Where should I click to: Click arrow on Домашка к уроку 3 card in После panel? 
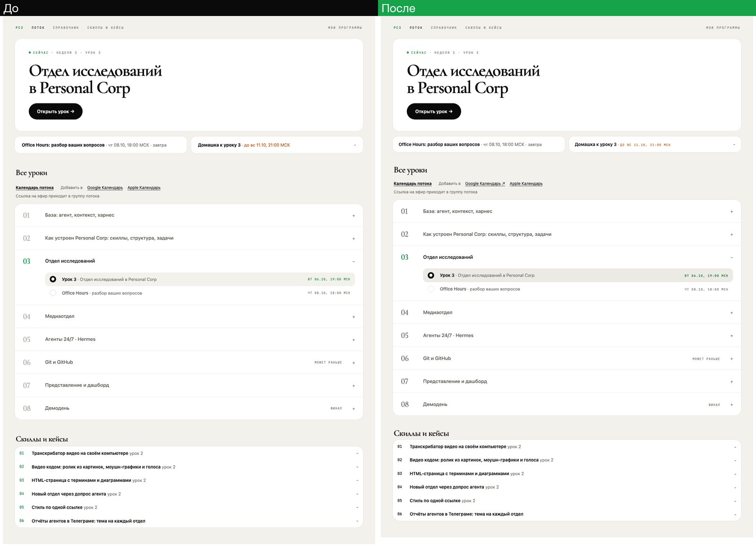(x=734, y=145)
